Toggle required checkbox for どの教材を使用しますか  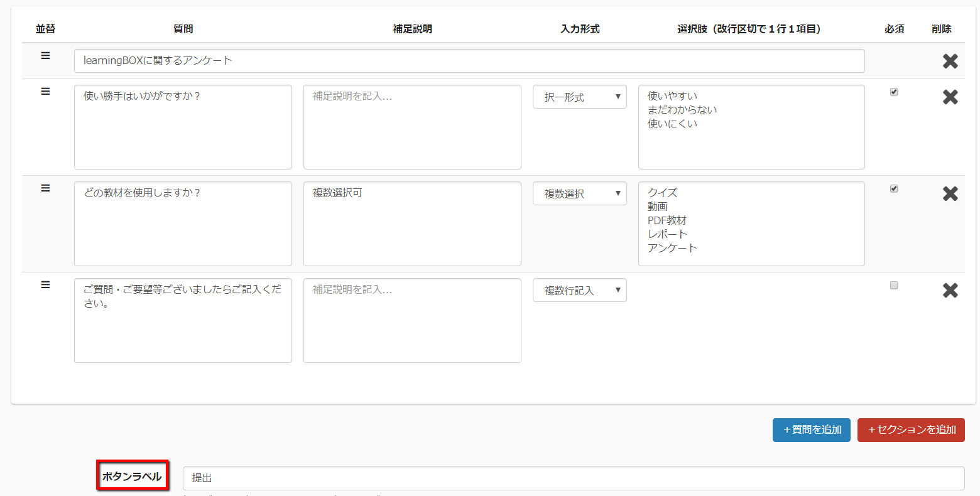coord(894,188)
